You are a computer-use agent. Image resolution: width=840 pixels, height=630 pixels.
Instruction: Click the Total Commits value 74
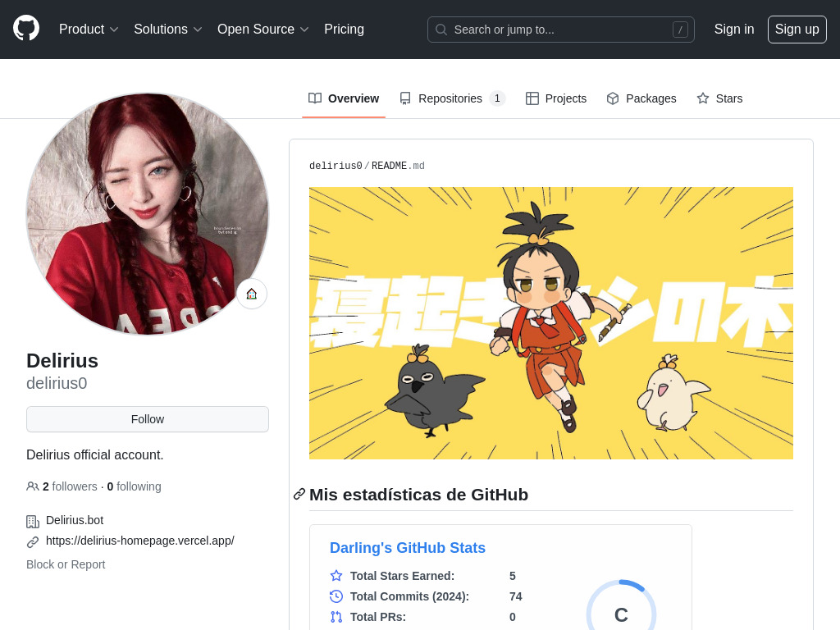tap(515, 596)
